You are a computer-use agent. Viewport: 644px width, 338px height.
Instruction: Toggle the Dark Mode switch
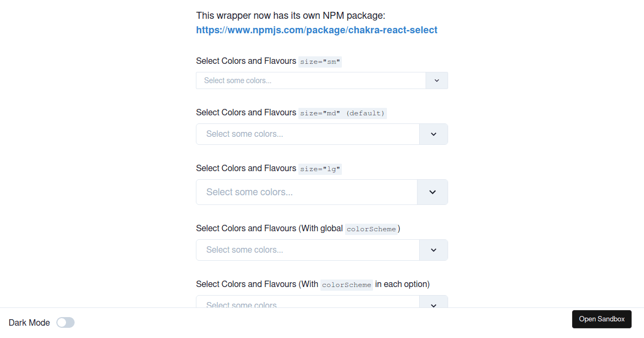coord(65,322)
